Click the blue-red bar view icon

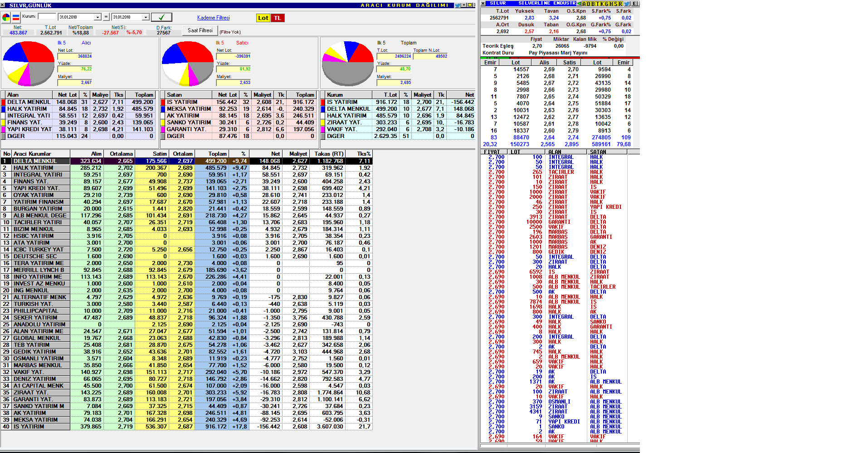click(16, 18)
